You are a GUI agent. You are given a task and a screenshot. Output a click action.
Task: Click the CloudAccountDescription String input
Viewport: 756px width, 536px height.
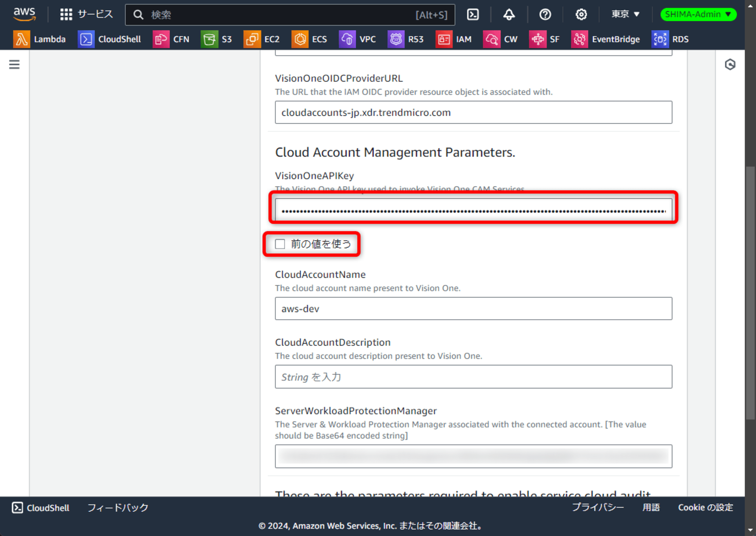point(473,377)
